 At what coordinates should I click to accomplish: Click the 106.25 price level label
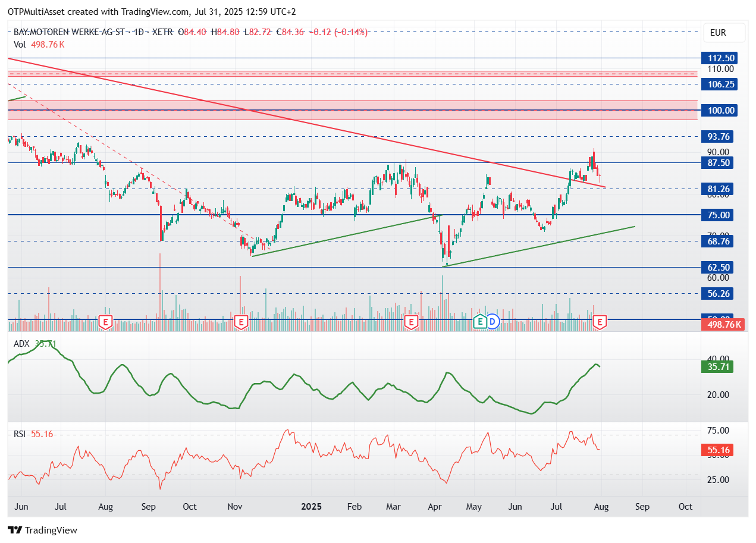pos(718,84)
